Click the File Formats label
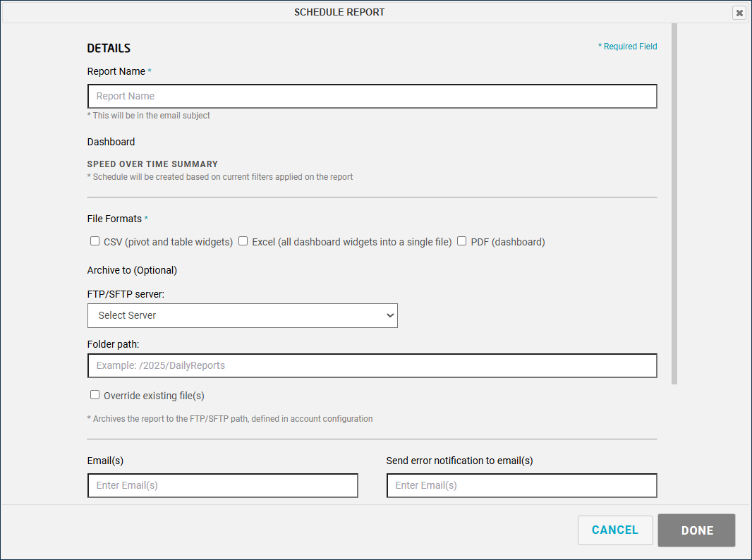This screenshot has width=752, height=560. tap(114, 219)
